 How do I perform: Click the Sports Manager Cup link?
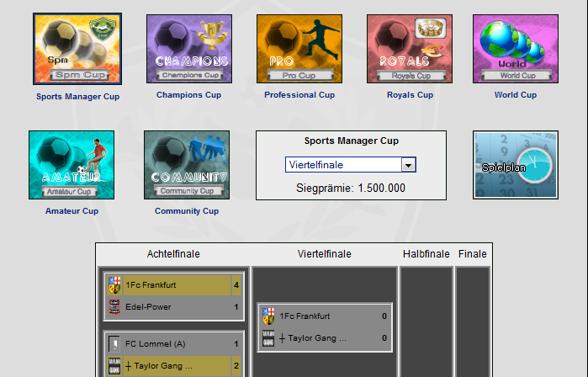point(77,97)
